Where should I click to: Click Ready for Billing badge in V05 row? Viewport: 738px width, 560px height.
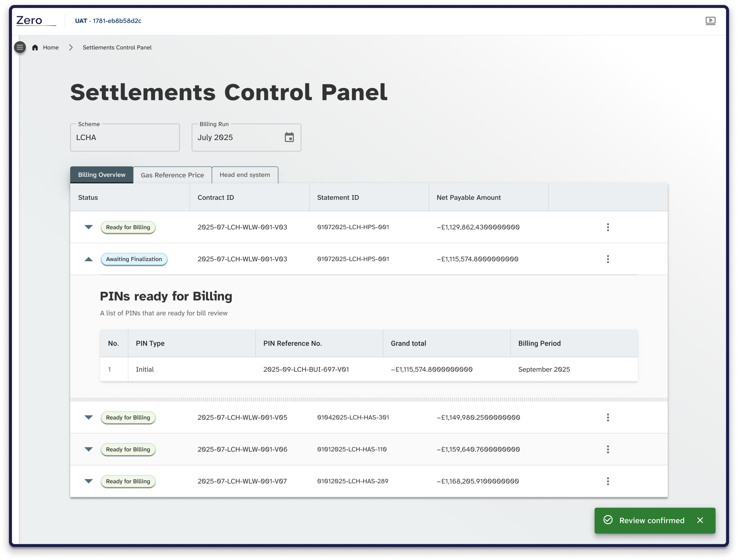[x=128, y=418]
